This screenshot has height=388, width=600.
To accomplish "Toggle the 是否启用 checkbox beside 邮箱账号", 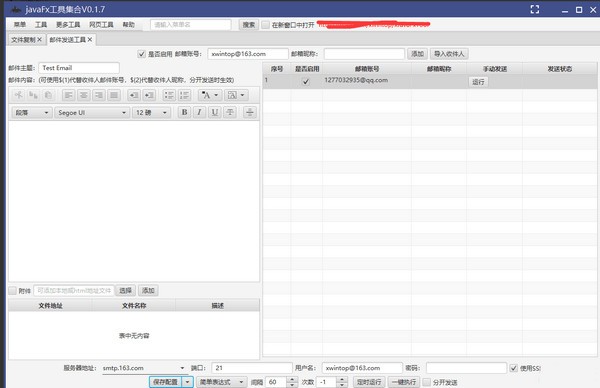I will [x=142, y=54].
